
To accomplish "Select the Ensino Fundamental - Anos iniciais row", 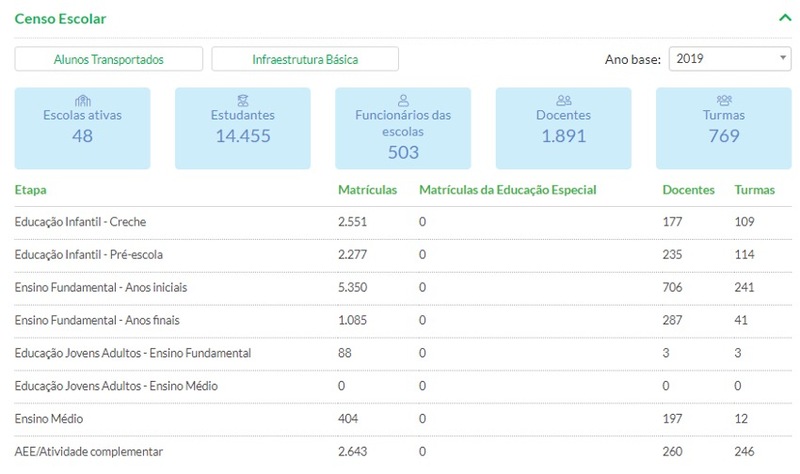I will tap(101, 288).
